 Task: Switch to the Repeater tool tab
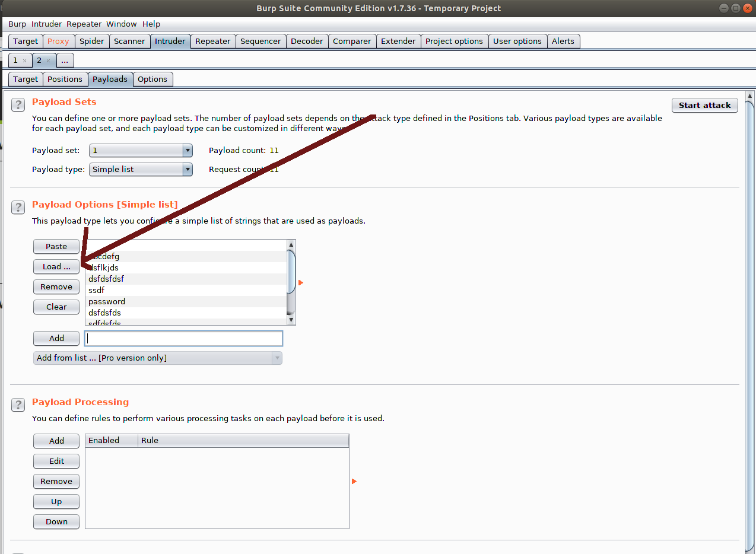(213, 42)
